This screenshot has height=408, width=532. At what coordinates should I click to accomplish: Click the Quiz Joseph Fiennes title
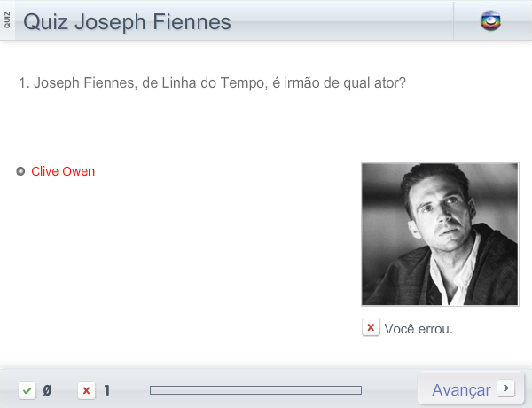click(127, 22)
